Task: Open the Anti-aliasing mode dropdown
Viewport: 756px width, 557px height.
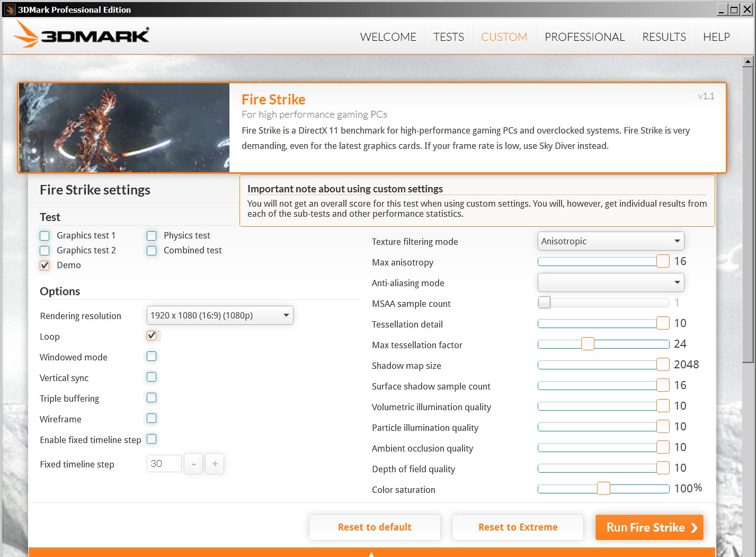Action: pyautogui.click(x=610, y=282)
